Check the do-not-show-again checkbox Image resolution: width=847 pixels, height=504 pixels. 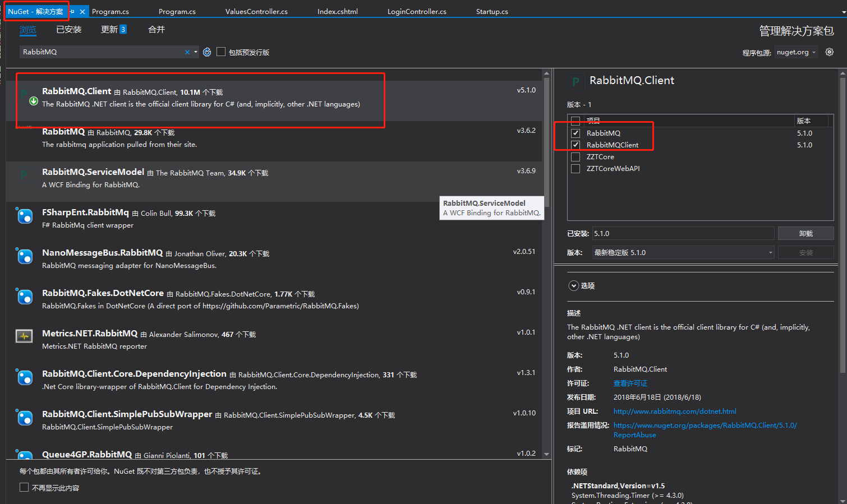tap(24, 487)
